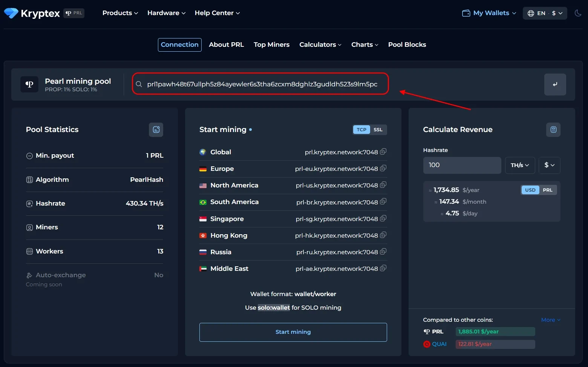This screenshot has width=588, height=367.
Task: Click the Singapore region label
Action: [x=227, y=219]
